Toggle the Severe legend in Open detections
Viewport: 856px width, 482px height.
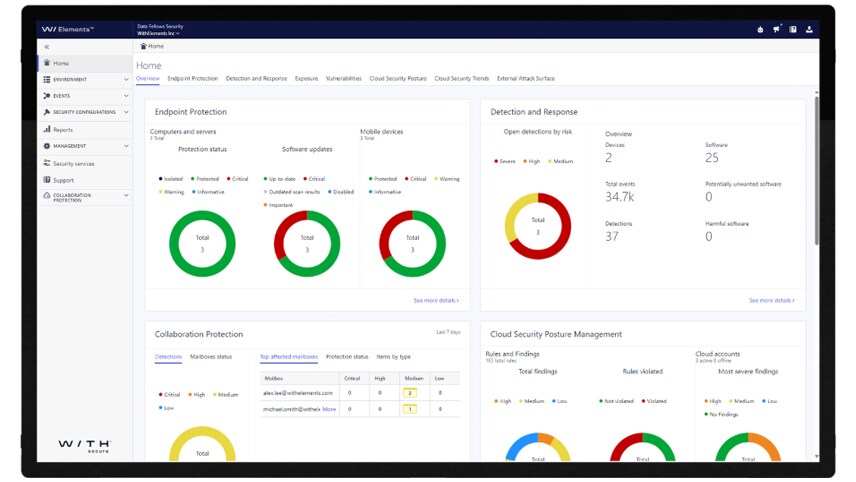pyautogui.click(x=506, y=161)
